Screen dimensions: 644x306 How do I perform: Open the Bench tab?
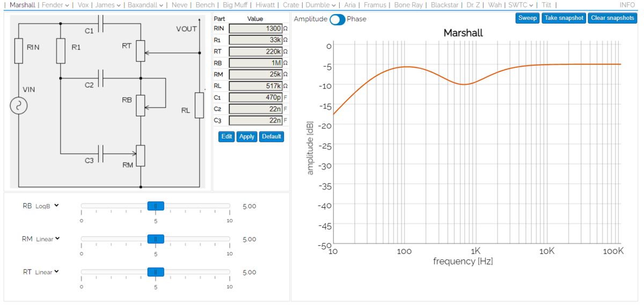(205, 5)
